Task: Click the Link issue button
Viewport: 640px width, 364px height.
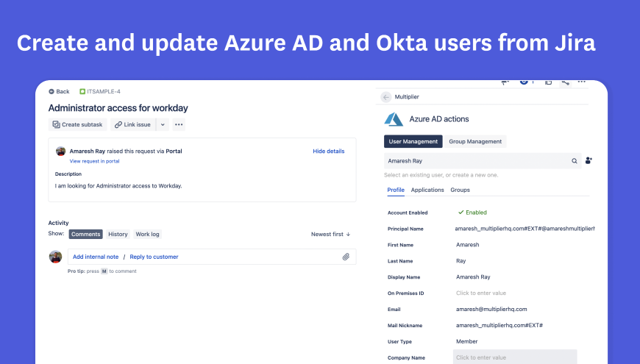Action: [133, 124]
